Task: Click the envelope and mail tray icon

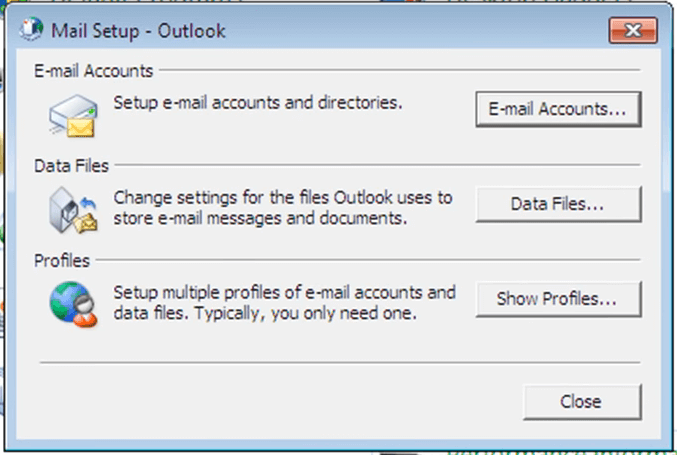Action: click(x=72, y=117)
